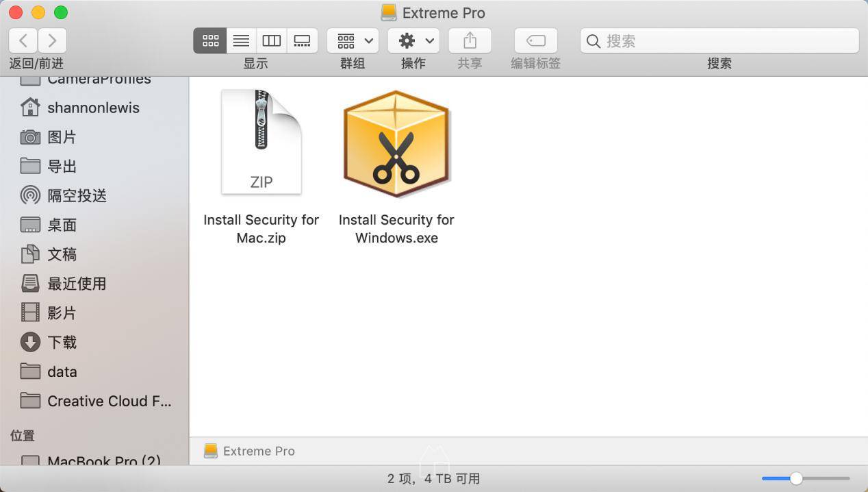Screen dimensions: 868x492
Task: Open 隔空投送 AirDrop in sidebar
Action: [94, 195]
